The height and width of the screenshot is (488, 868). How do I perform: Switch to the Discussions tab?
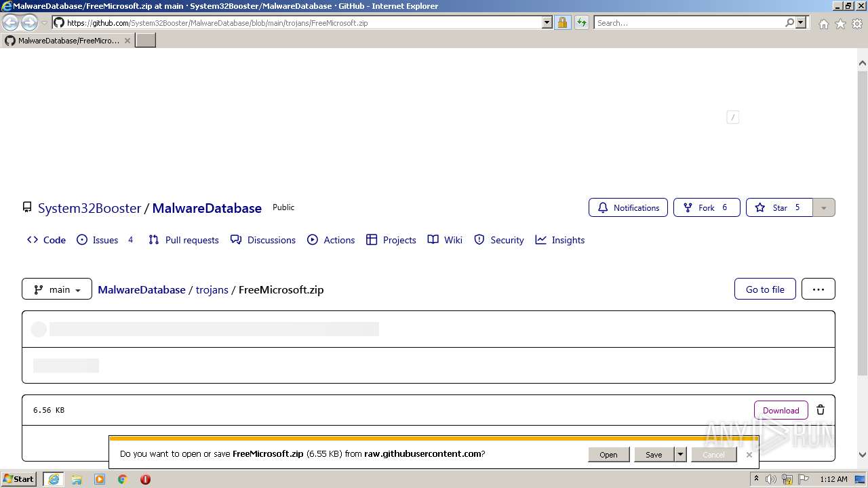tap(263, 240)
